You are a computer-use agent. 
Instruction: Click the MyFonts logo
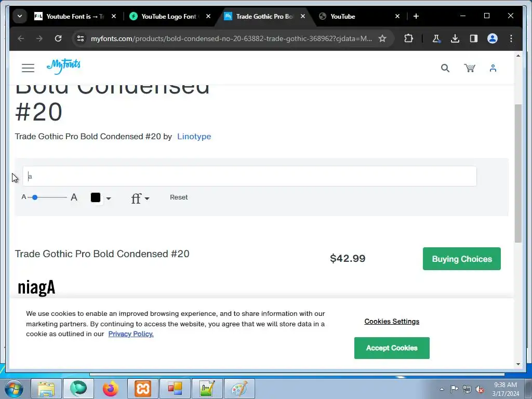pos(63,66)
